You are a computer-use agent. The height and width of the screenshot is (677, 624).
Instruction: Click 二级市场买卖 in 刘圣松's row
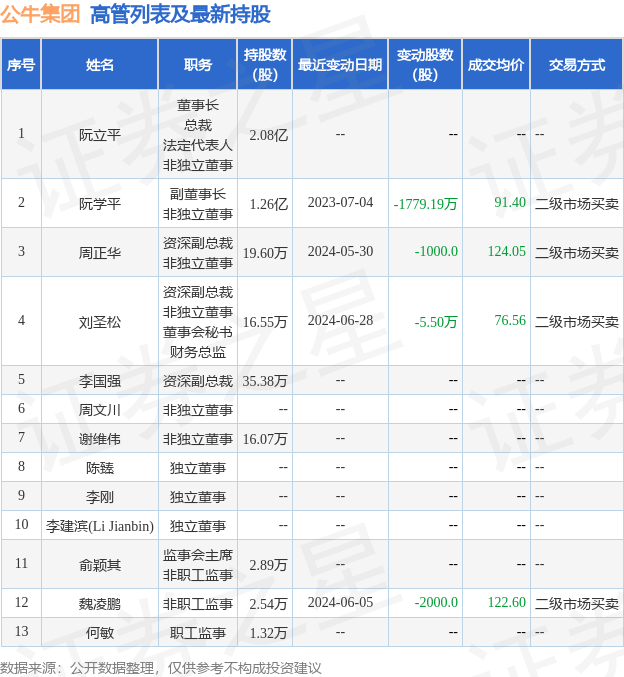pos(577,322)
